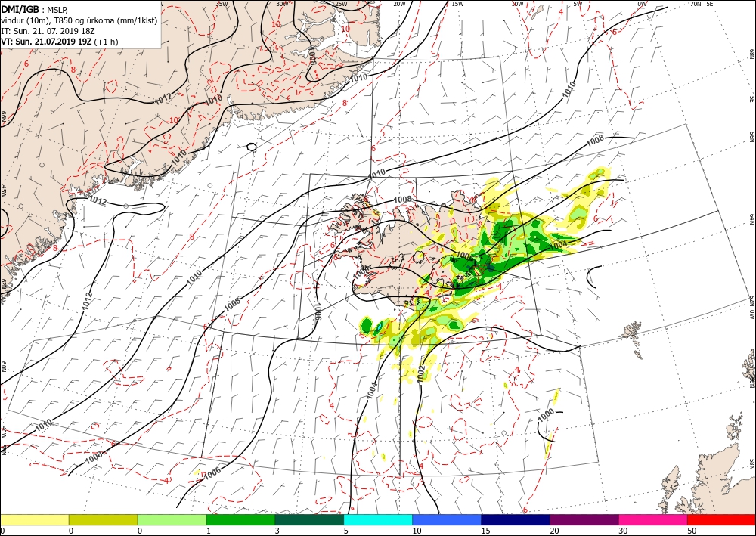Click the navy 15 mm legend swatch
The image size is (756, 536).
(x=516, y=519)
